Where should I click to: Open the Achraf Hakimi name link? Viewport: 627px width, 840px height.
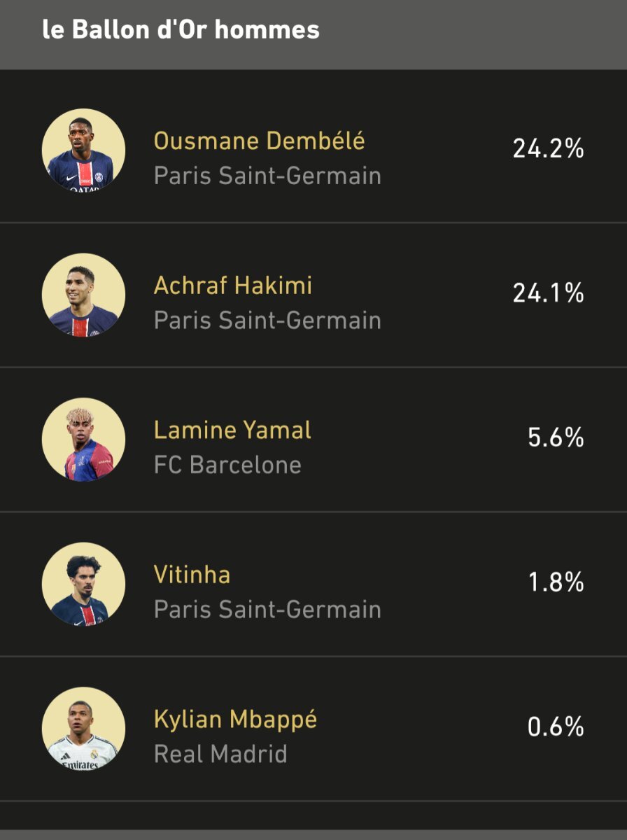coord(233,286)
